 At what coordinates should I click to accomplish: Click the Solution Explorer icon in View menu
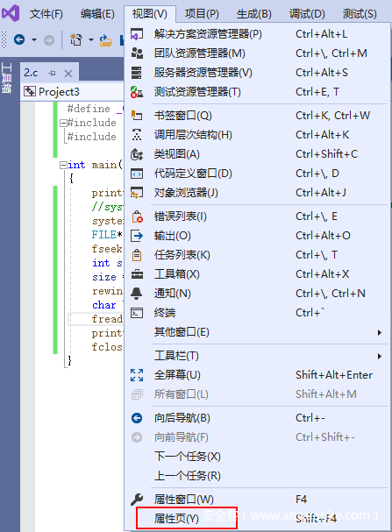coord(137,34)
